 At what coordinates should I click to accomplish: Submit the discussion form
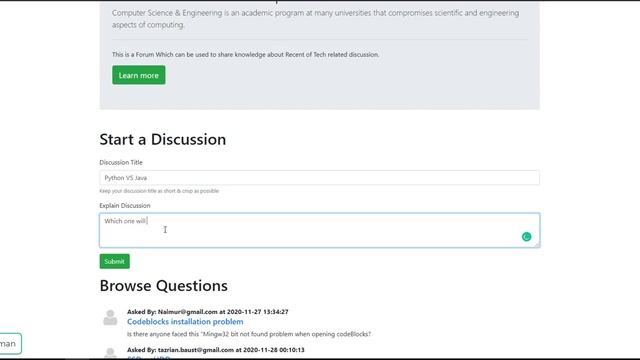[115, 261]
